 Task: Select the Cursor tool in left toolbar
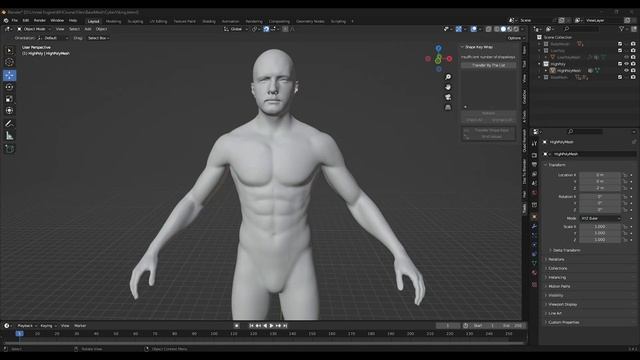click(x=9, y=62)
